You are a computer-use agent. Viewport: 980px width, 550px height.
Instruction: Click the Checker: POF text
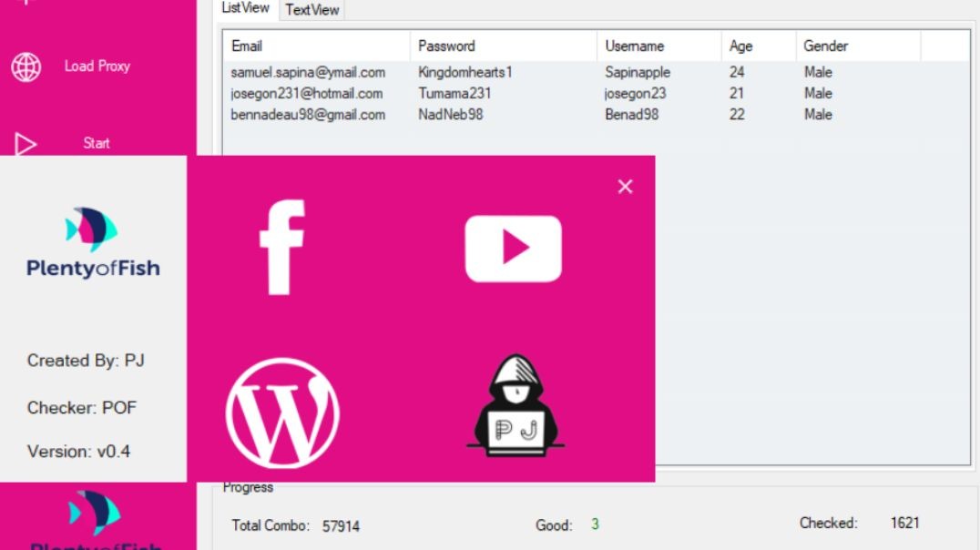pyautogui.click(x=82, y=408)
